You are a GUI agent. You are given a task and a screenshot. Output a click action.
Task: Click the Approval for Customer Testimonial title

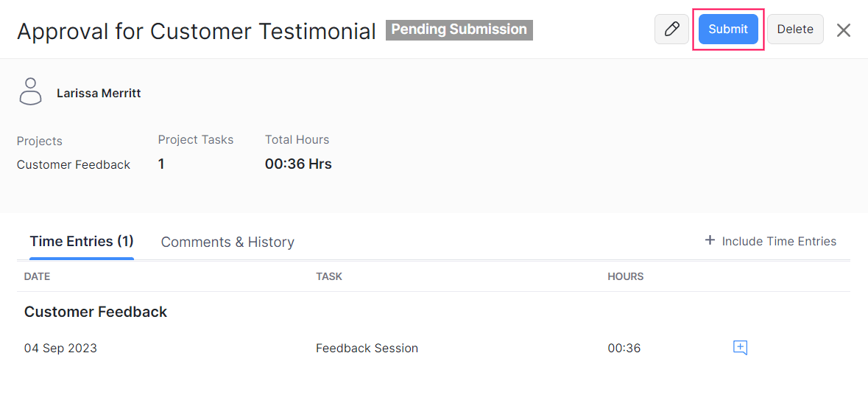pyautogui.click(x=197, y=32)
